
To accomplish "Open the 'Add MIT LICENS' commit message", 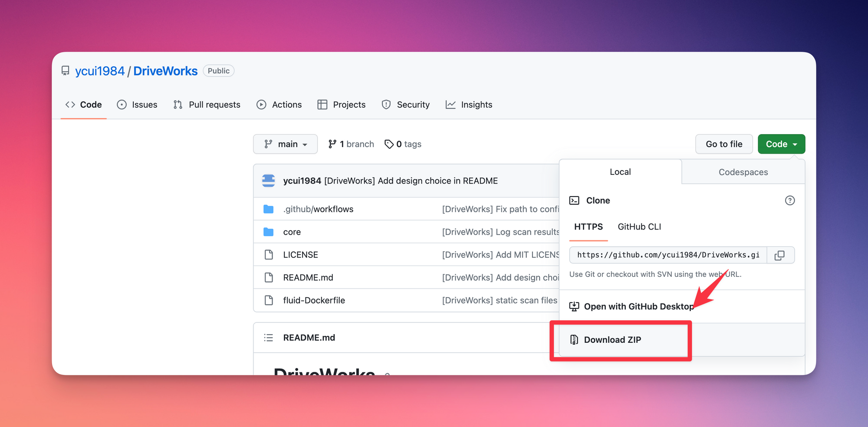I will [x=500, y=255].
